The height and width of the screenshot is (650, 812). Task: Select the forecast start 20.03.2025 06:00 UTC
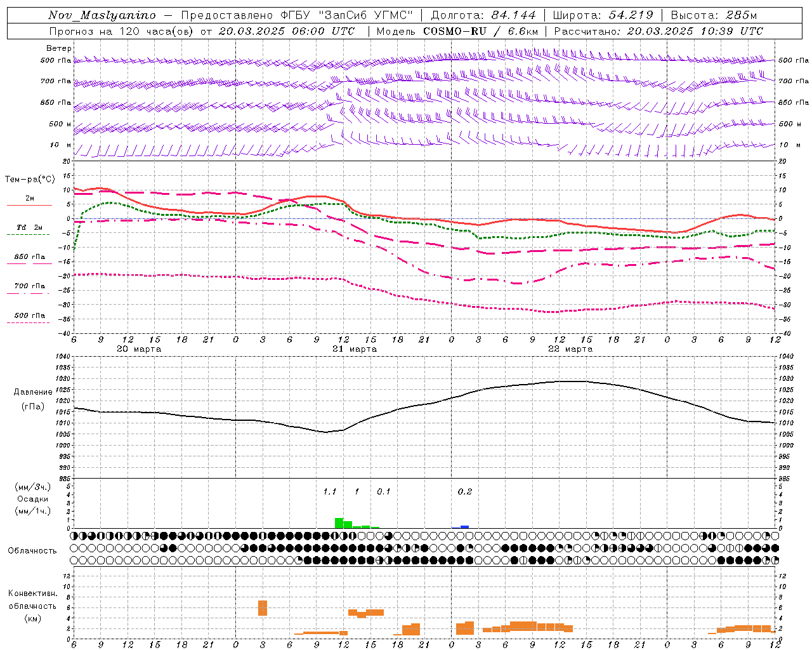click(287, 31)
